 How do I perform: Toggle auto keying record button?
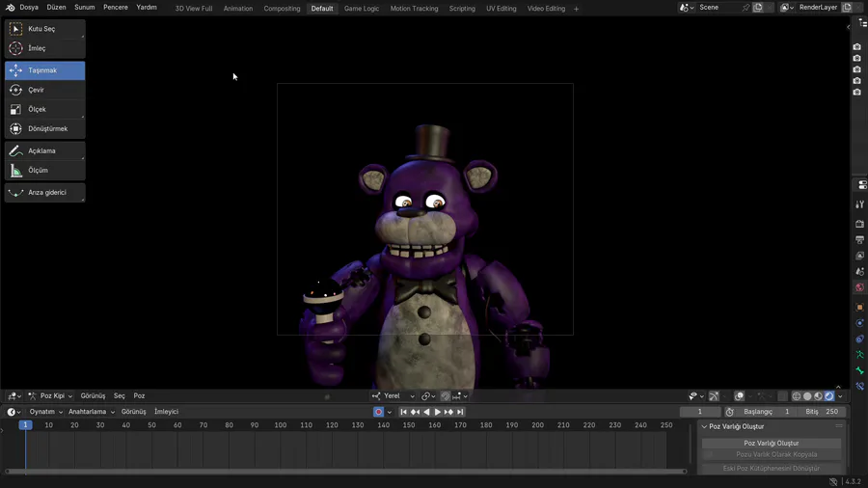point(378,412)
